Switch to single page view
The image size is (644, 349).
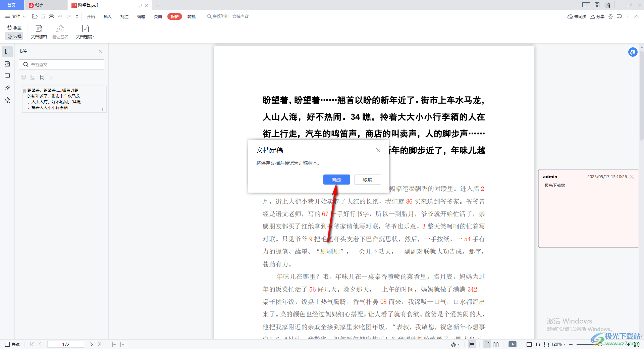tap(487, 344)
